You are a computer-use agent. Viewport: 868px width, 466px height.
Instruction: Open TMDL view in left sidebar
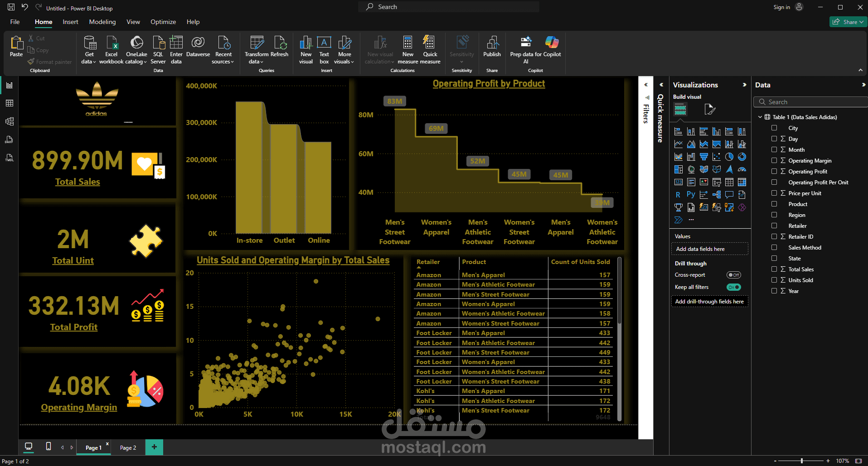click(10, 158)
